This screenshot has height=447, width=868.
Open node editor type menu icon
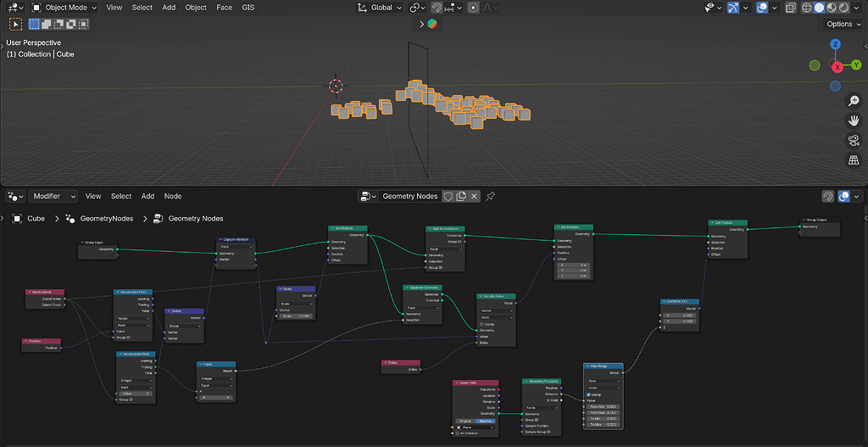pyautogui.click(x=15, y=196)
